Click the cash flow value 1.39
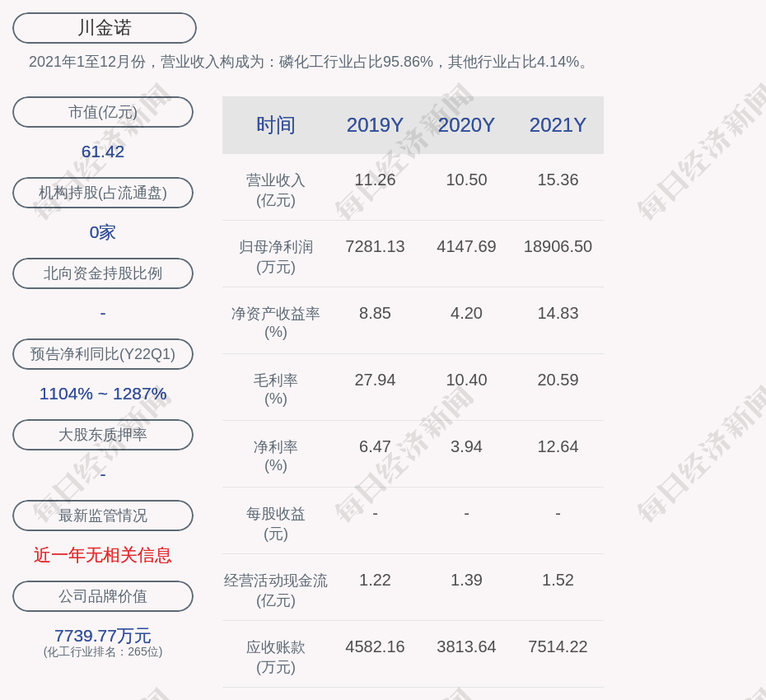 point(466,580)
